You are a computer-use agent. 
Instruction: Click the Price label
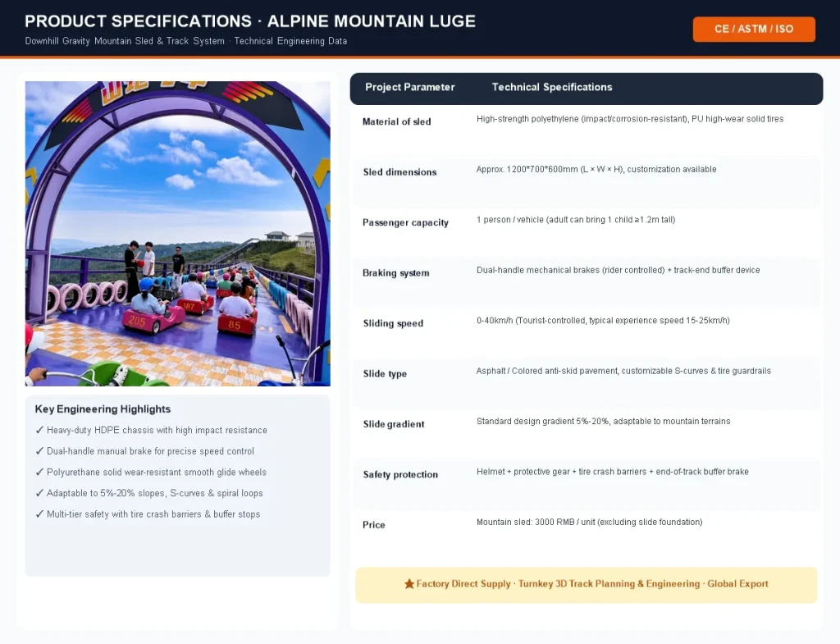pos(373,524)
